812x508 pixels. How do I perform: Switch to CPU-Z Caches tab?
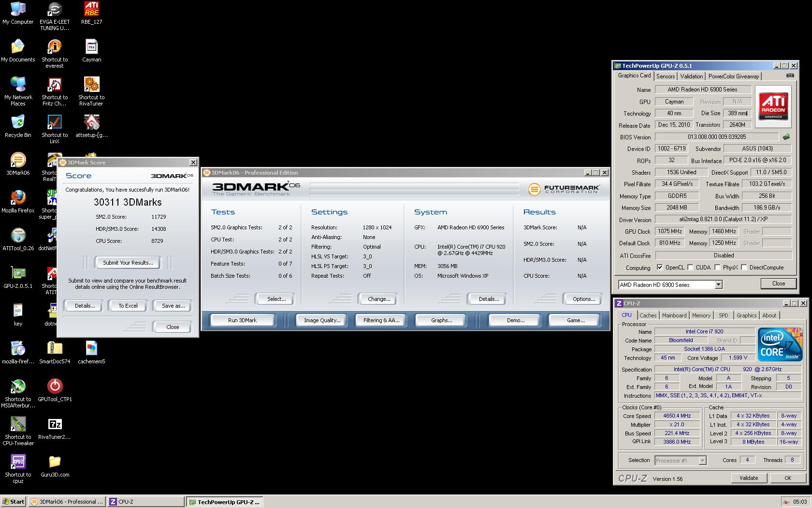648,315
